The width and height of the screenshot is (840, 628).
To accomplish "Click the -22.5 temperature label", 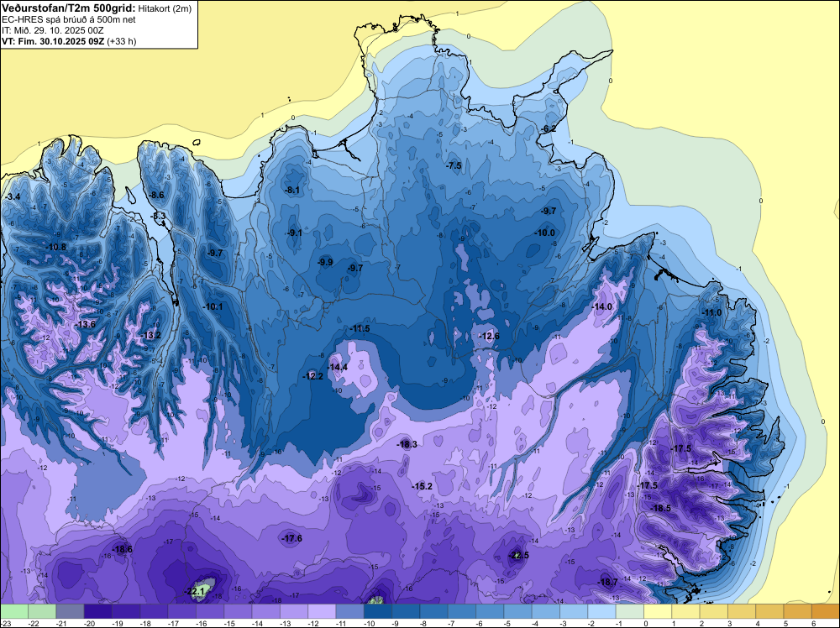I will pyautogui.click(x=518, y=555).
